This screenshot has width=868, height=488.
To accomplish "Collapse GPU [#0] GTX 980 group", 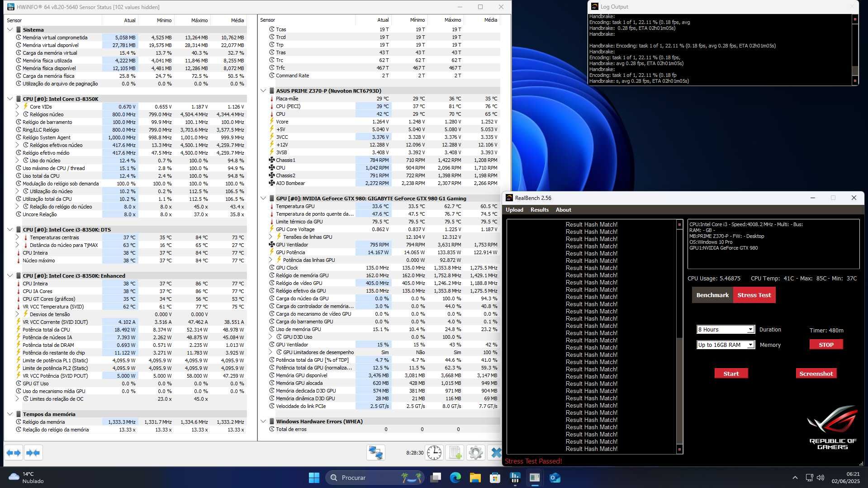I will 263,198.
